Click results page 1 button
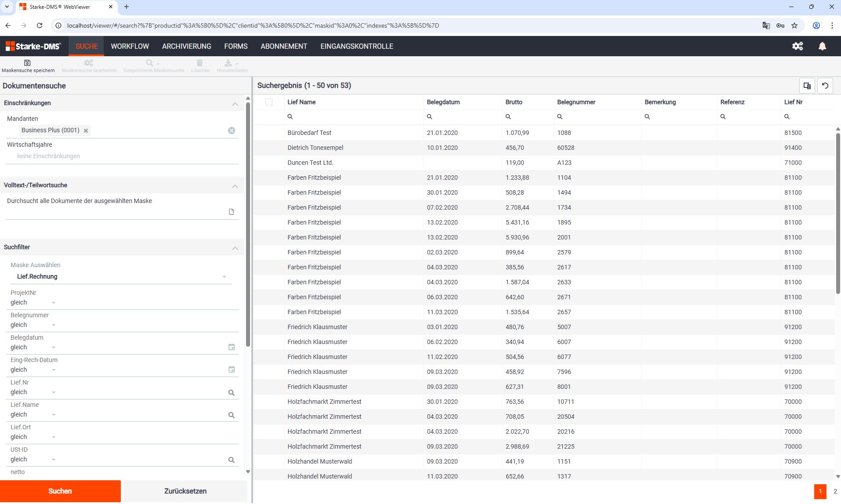Image resolution: width=841 pixels, height=504 pixels. click(x=820, y=492)
